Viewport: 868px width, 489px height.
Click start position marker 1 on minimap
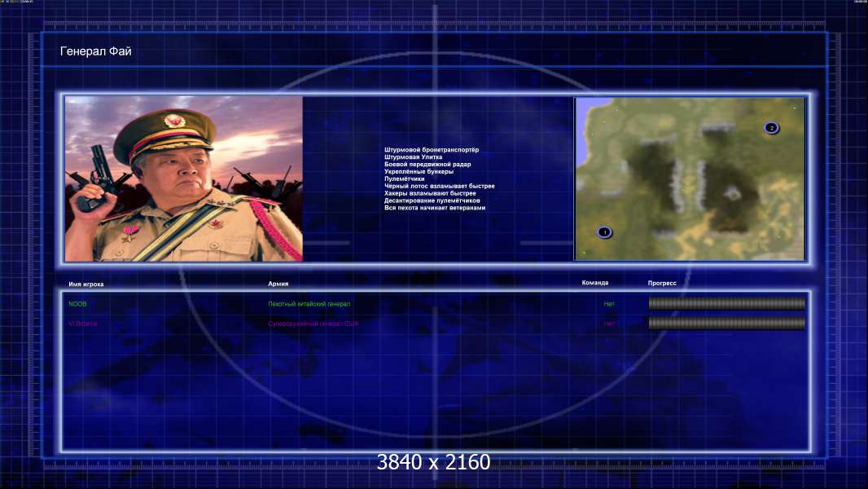click(604, 232)
